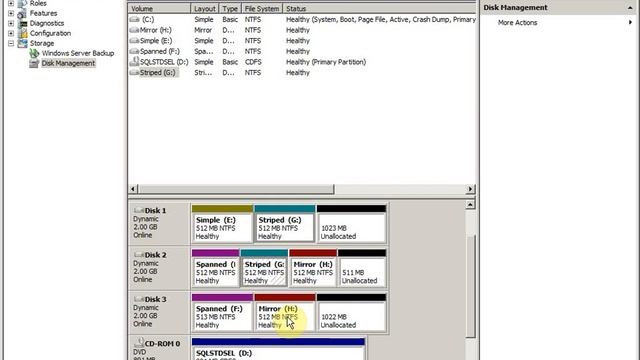Click the Spanned (F:) volume list icon
This screenshot has width=640, height=360.
pyautogui.click(x=134, y=51)
